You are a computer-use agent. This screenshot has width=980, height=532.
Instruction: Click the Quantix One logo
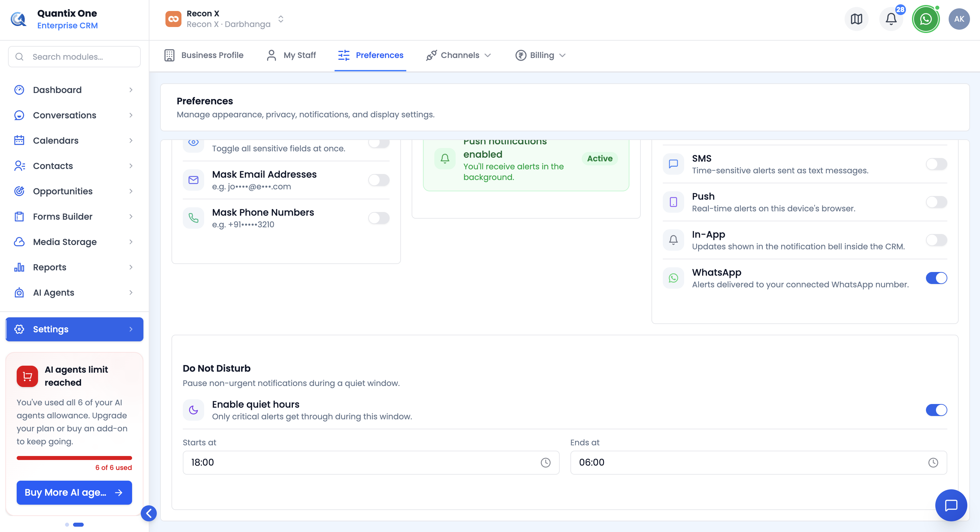tap(18, 19)
